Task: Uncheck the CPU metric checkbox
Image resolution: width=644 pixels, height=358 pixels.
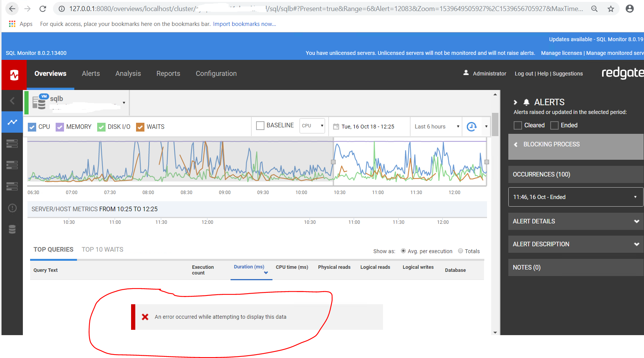Action: tap(32, 127)
